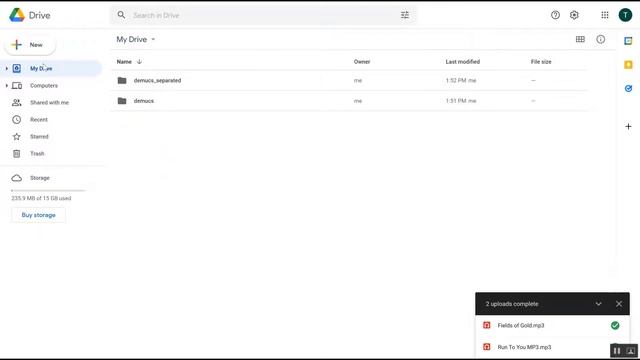Click Run To You MP3.mp3 upload entry
The height and width of the screenshot is (360, 640).
[552, 347]
